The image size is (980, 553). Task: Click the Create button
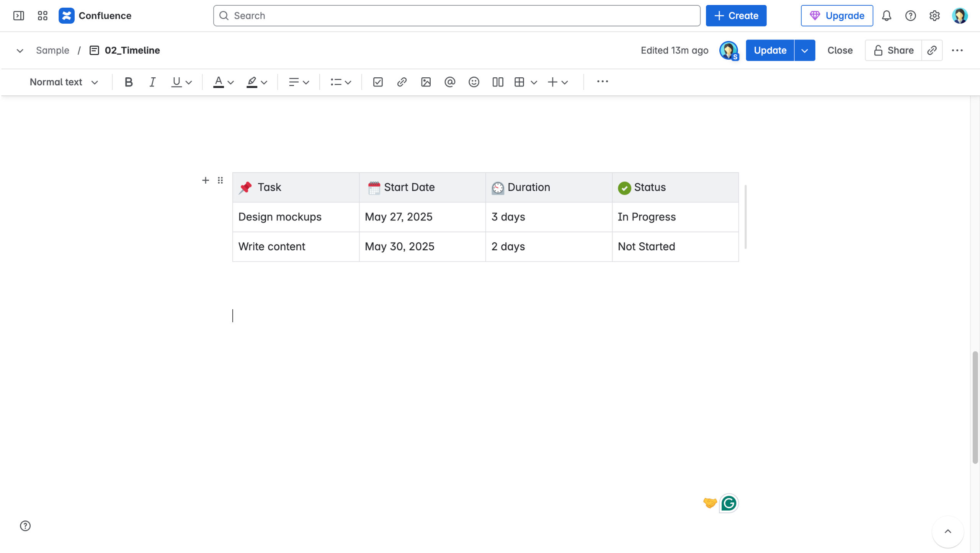pyautogui.click(x=736, y=16)
